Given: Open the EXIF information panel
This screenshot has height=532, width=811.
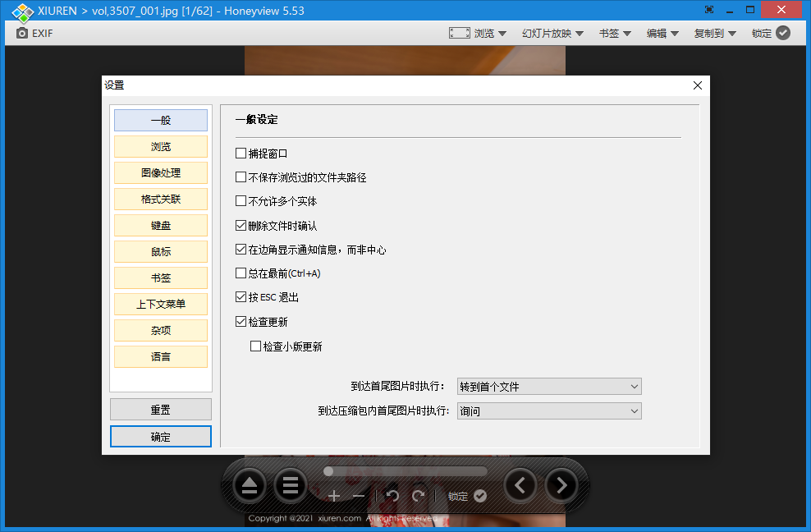Looking at the screenshot, I should pos(34,33).
